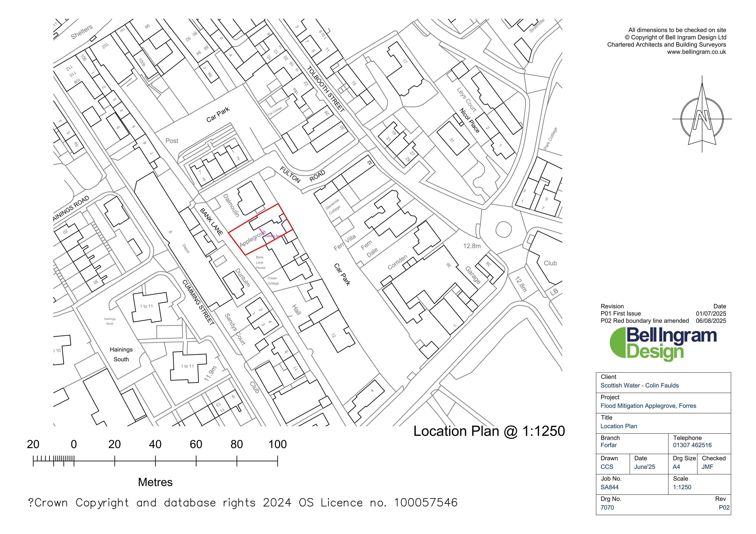
Task: Select drawing number 7070
Action: [x=607, y=508]
